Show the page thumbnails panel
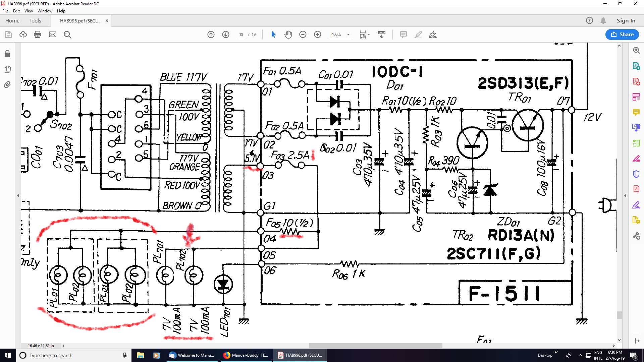 point(7,69)
